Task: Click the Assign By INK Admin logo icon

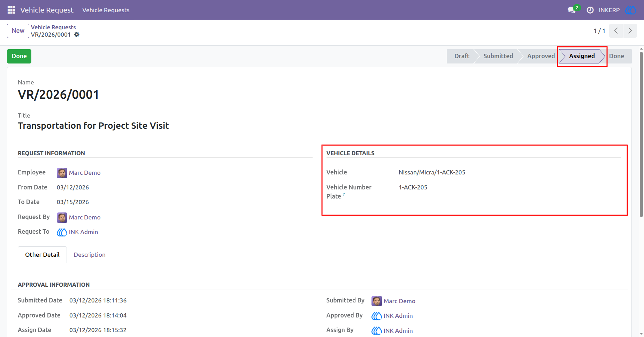Action: coord(377,331)
